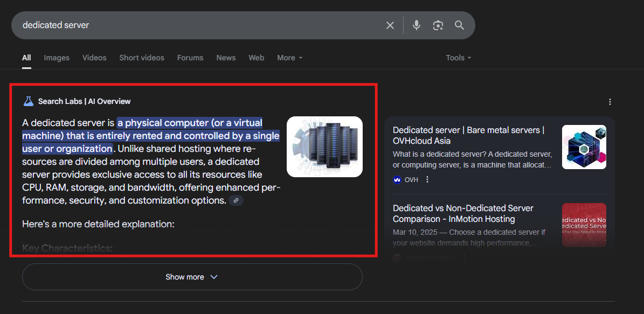Image resolution: width=644 pixels, height=314 pixels.
Task: Open OVHcloud Asia dedicated server link
Action: pos(469,135)
